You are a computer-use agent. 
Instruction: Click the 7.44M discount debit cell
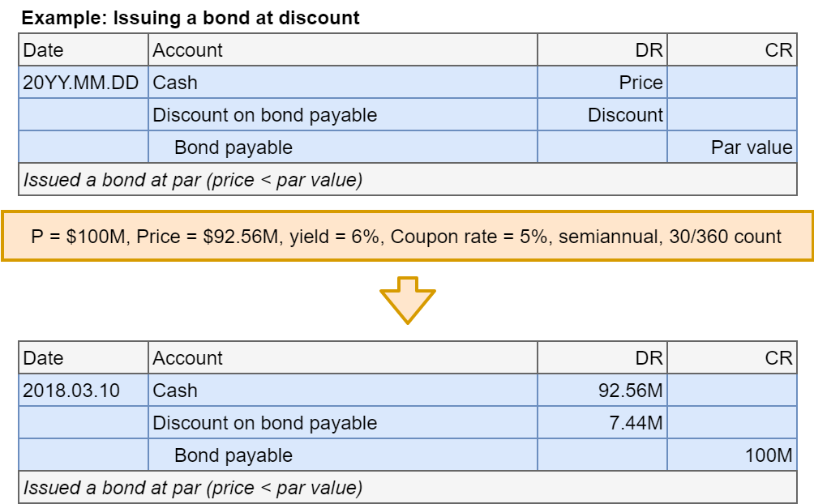pos(602,423)
